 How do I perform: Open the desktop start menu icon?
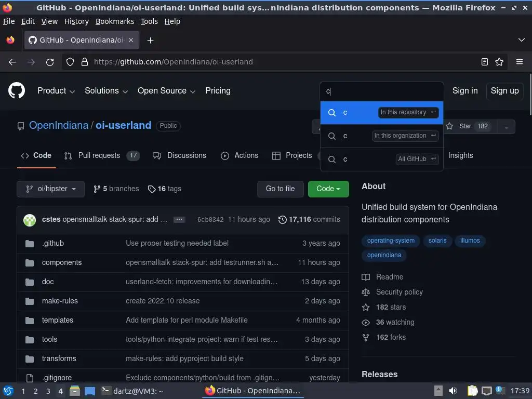(x=8, y=391)
